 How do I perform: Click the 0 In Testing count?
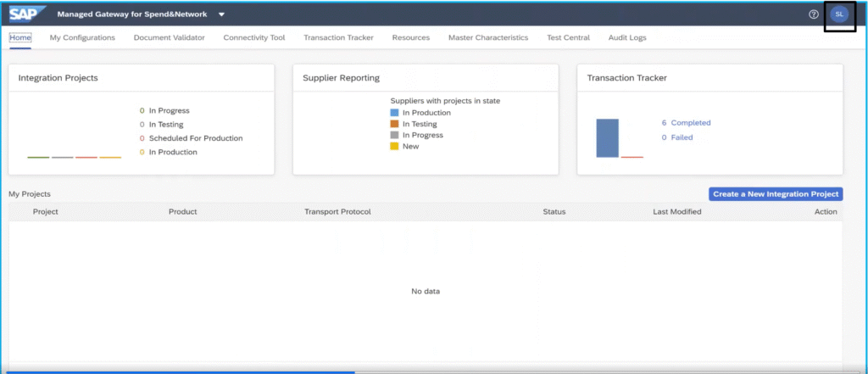[162, 125]
